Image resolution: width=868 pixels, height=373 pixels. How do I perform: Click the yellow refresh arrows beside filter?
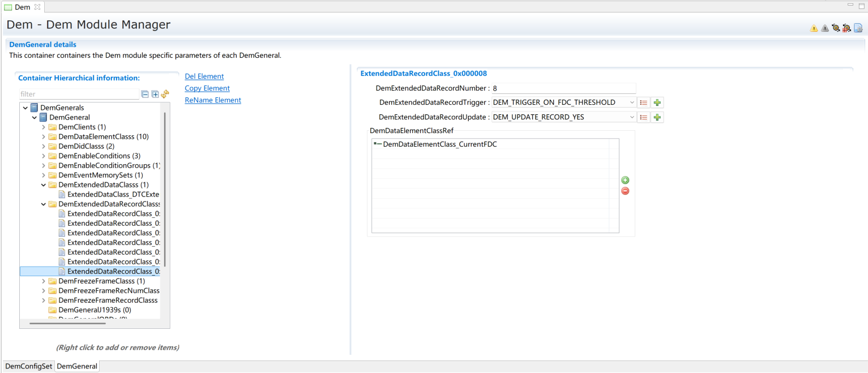pyautogui.click(x=165, y=95)
